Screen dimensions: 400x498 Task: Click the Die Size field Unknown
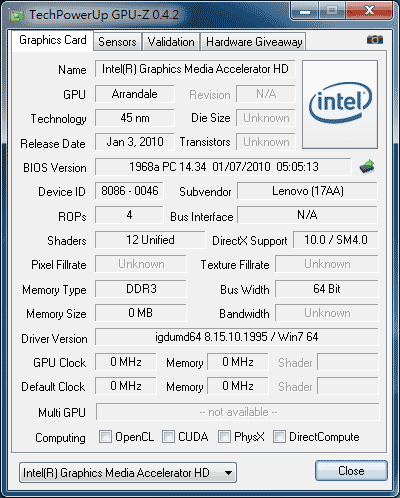266,118
